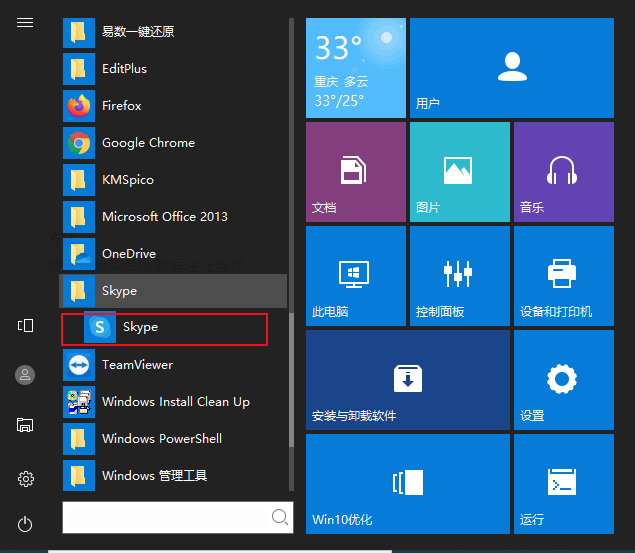
Task: Open the 运行 run tile
Action: [x=564, y=484]
